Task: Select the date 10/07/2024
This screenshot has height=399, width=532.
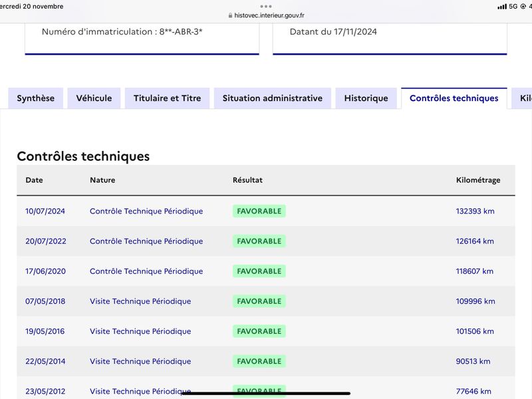Action: pyautogui.click(x=45, y=211)
